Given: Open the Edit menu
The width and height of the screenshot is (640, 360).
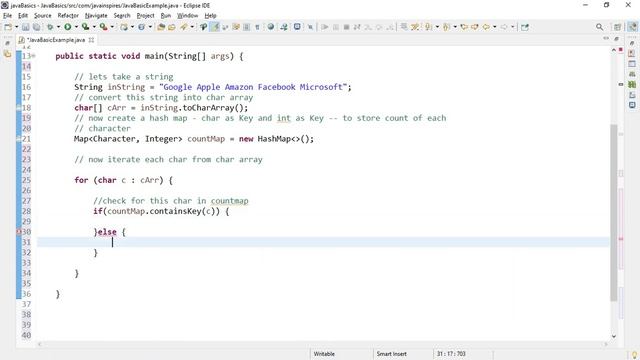Looking at the screenshot, I should point(23,16).
